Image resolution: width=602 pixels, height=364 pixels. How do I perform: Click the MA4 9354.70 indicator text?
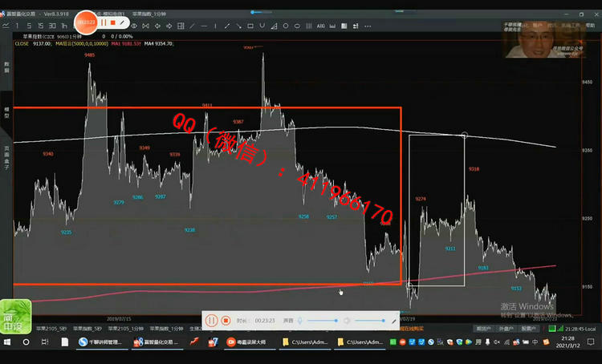point(158,44)
